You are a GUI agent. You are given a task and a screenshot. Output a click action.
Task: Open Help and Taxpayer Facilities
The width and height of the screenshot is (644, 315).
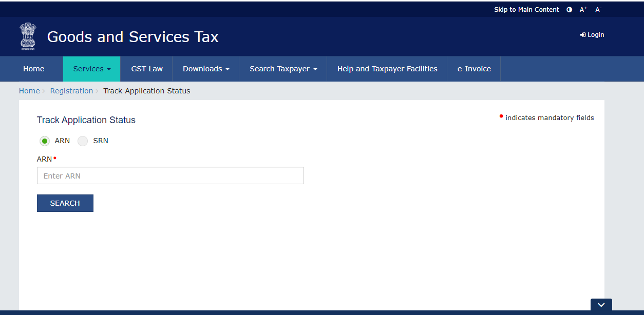[x=387, y=69]
